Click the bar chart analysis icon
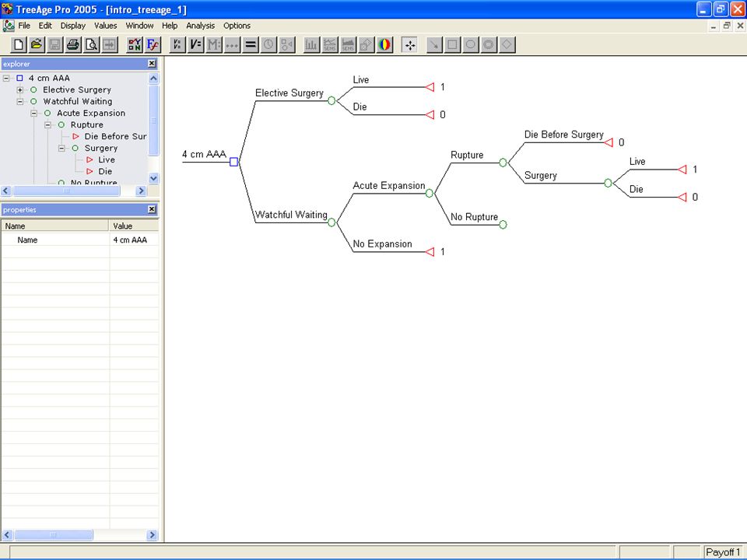The image size is (747, 560). 311,45
